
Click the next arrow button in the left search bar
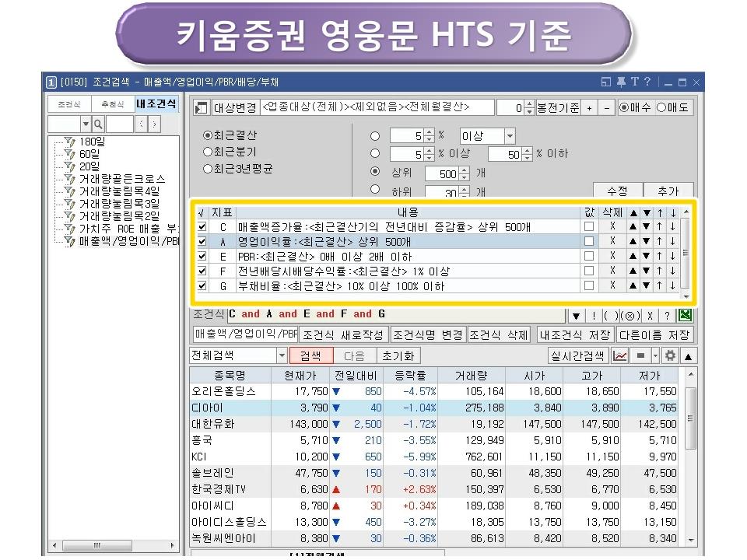coord(154,124)
